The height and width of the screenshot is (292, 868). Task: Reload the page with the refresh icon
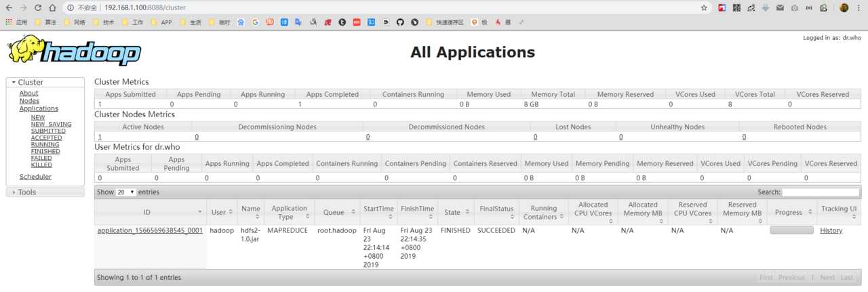37,7
